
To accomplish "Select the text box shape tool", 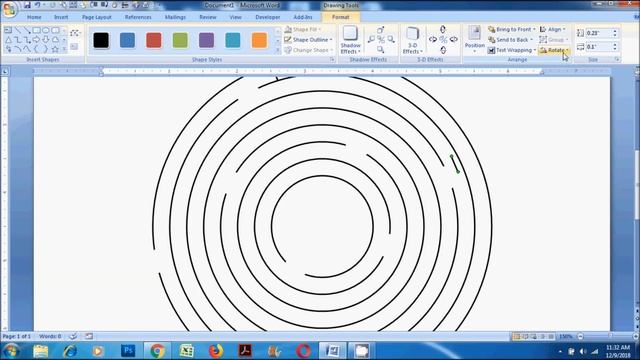I will coord(8,30).
